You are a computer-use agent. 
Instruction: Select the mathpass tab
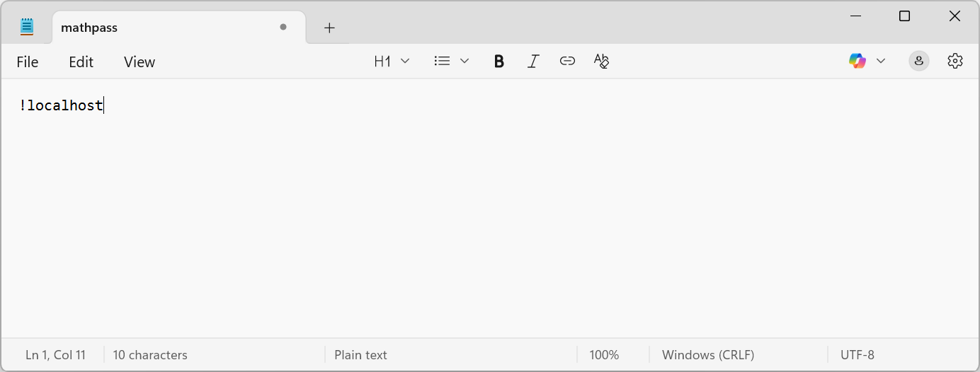[x=142, y=28]
